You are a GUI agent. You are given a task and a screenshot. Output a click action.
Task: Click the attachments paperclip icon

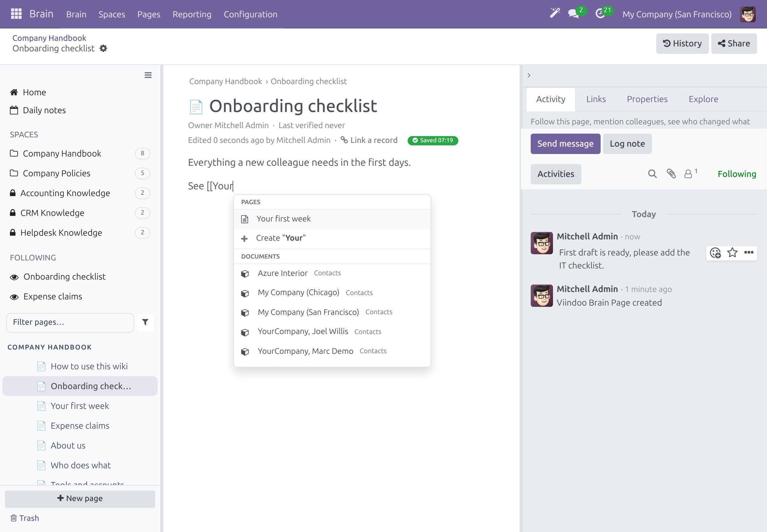671,174
